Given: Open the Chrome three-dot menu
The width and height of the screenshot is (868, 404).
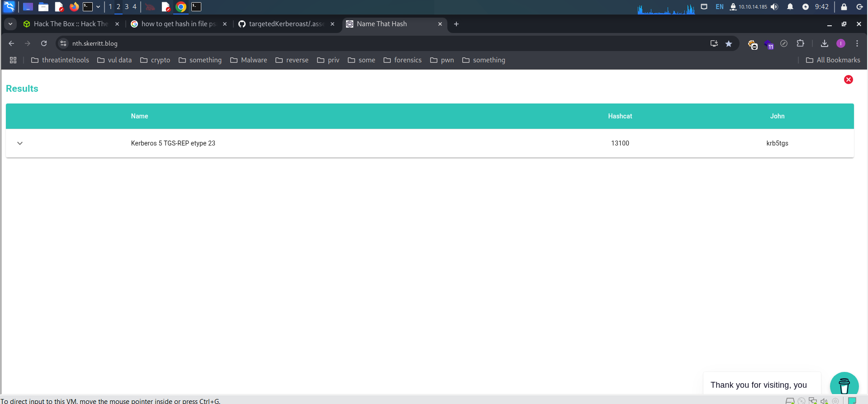Looking at the screenshot, I should pyautogui.click(x=857, y=43).
